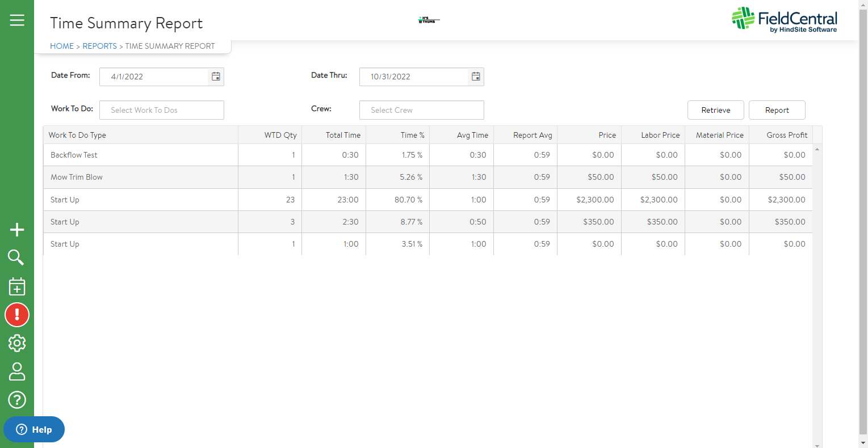
Task: Open the hamburger navigation menu
Action: [17, 19]
